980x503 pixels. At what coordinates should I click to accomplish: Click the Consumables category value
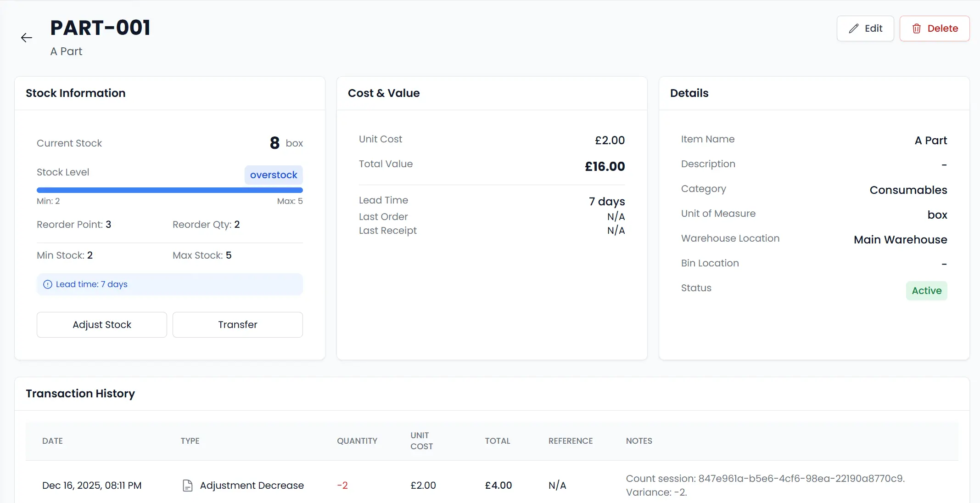pos(907,190)
